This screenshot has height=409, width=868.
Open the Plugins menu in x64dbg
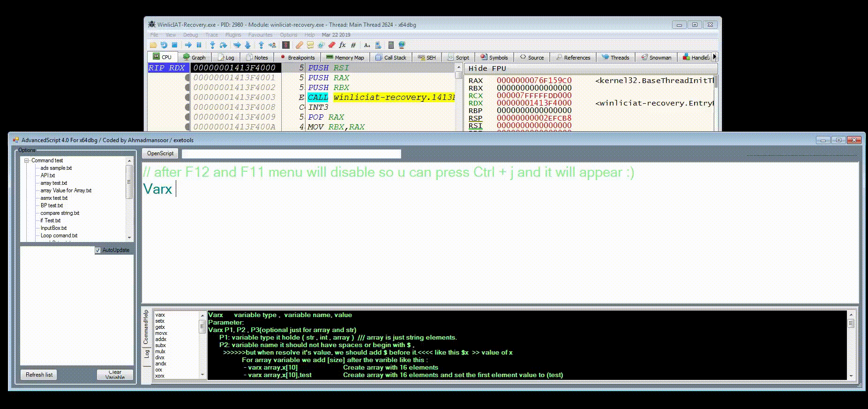tap(233, 35)
